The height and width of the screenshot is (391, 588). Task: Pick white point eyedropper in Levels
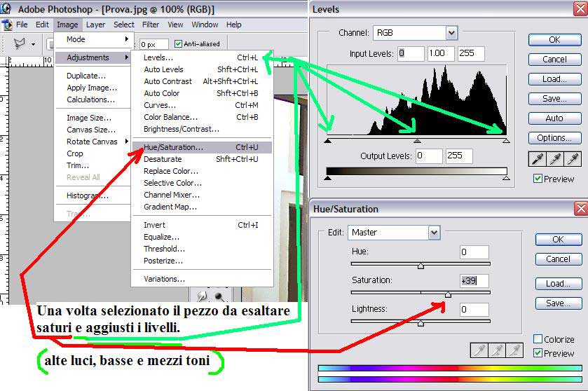573,159
